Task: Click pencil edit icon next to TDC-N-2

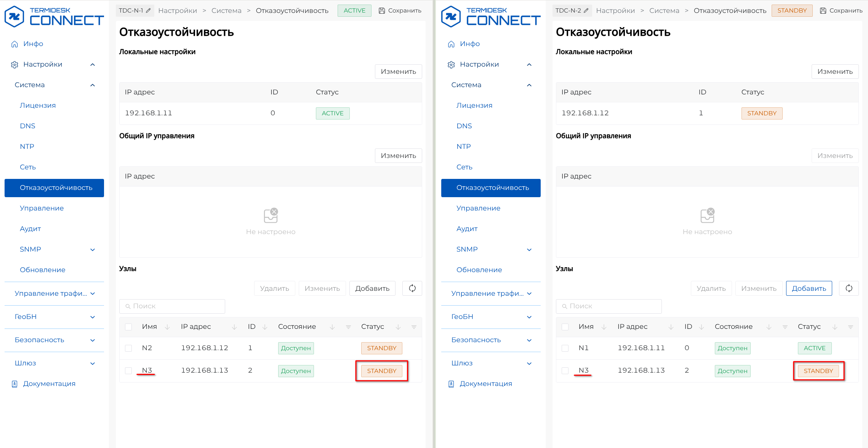Action: pyautogui.click(x=586, y=11)
